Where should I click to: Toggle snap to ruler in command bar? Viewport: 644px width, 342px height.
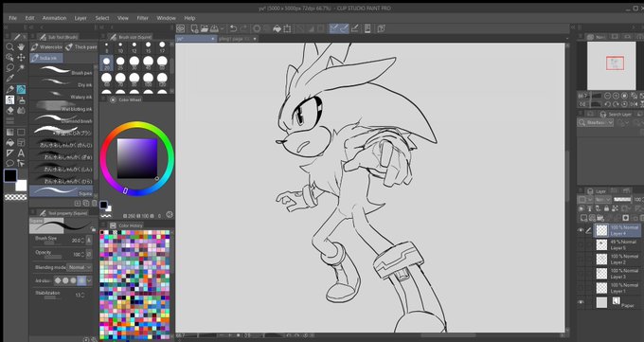click(334, 28)
